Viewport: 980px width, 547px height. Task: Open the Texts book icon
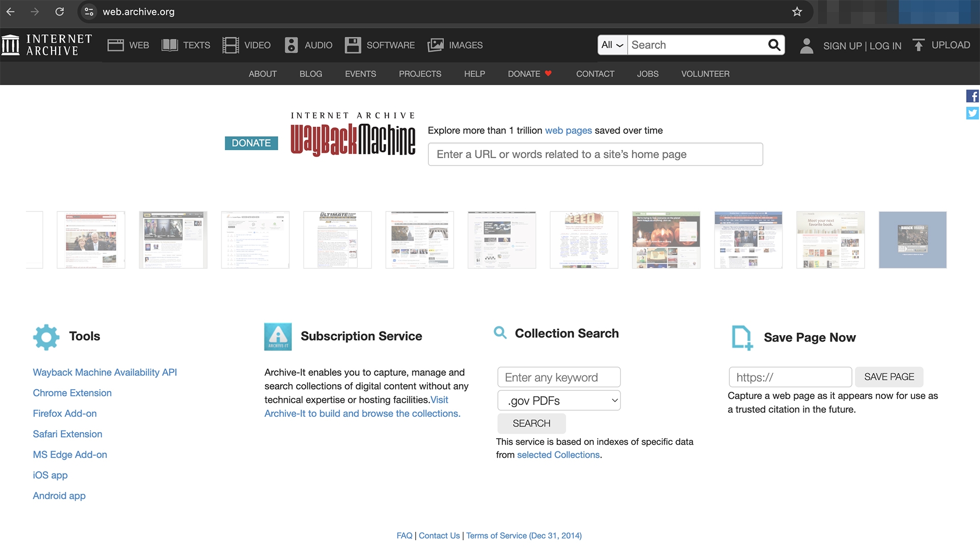(169, 45)
